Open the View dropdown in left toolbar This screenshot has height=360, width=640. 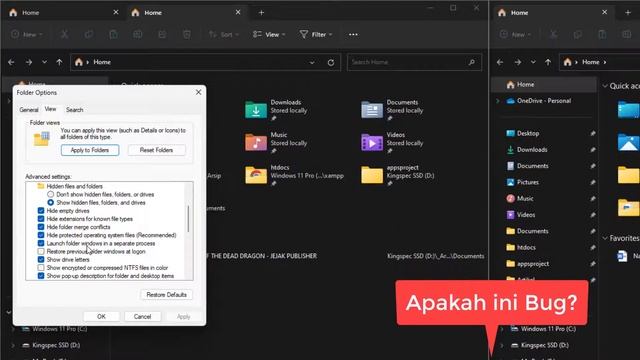click(x=269, y=35)
